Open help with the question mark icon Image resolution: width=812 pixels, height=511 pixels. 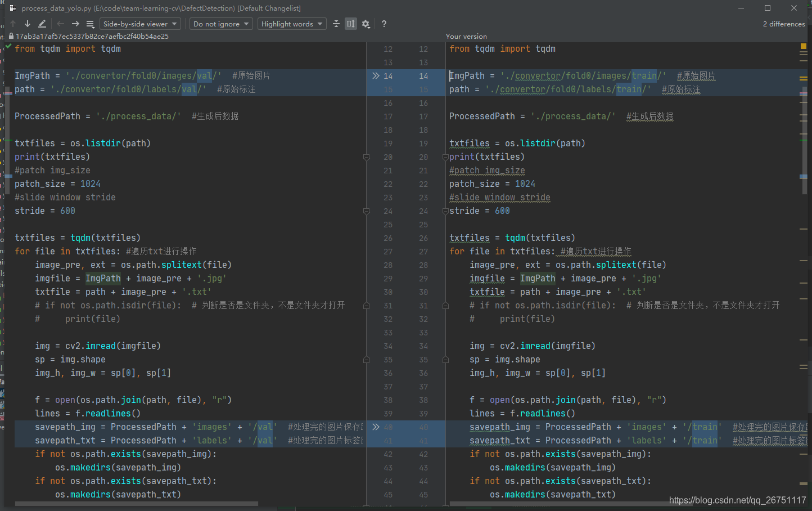pos(384,24)
